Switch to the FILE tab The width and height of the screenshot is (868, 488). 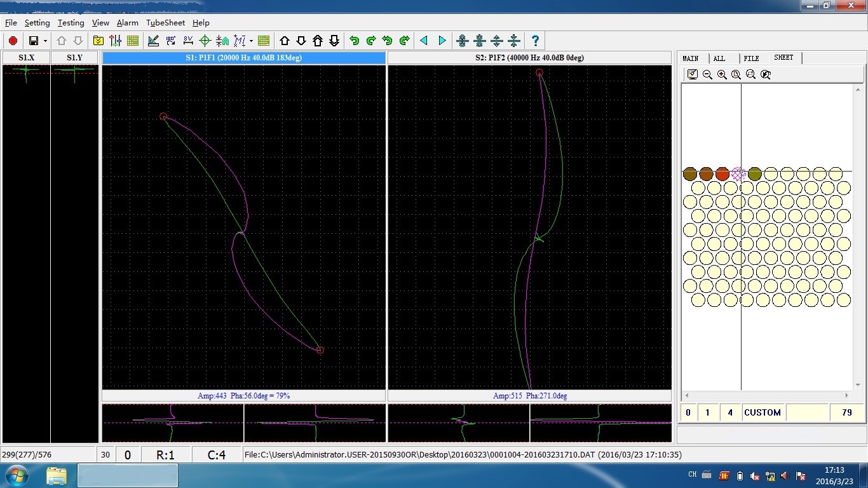click(x=751, y=58)
